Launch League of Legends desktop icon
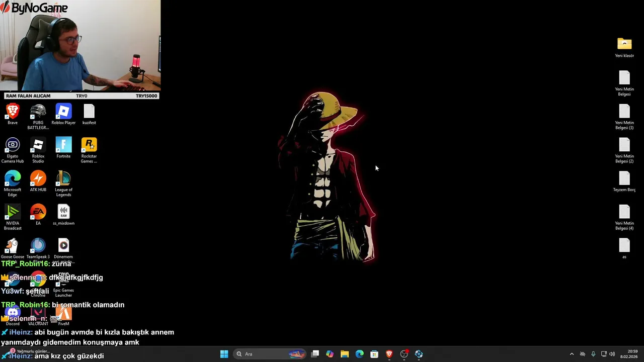Image resolution: width=644 pixels, height=362 pixels. pos(63,184)
